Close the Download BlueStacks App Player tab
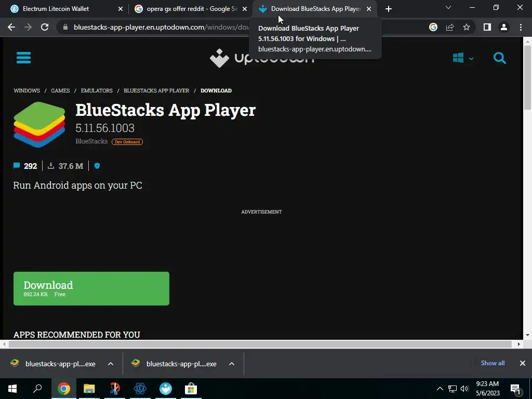Screen dimensions: 532x399 (369, 9)
